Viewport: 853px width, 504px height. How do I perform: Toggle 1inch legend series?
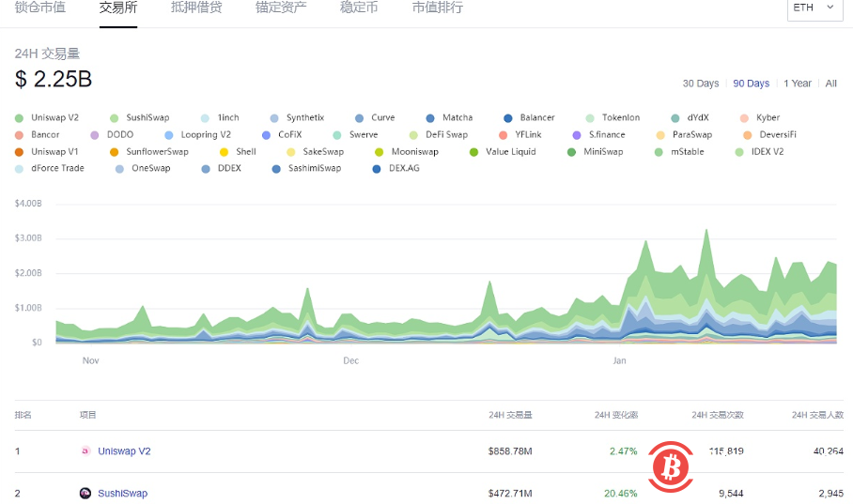tap(220, 117)
